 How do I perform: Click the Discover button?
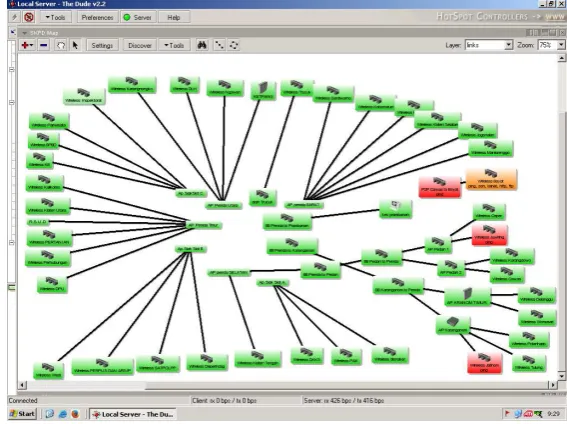(140, 45)
